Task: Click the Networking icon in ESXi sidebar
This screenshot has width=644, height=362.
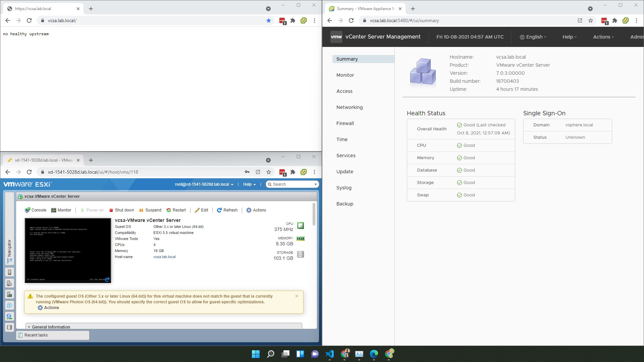Action: tap(9, 316)
